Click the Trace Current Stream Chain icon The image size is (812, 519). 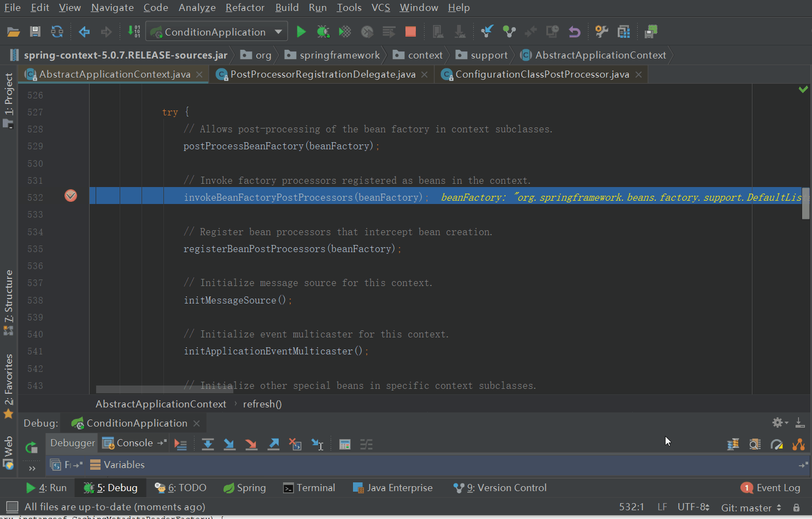[x=366, y=444]
